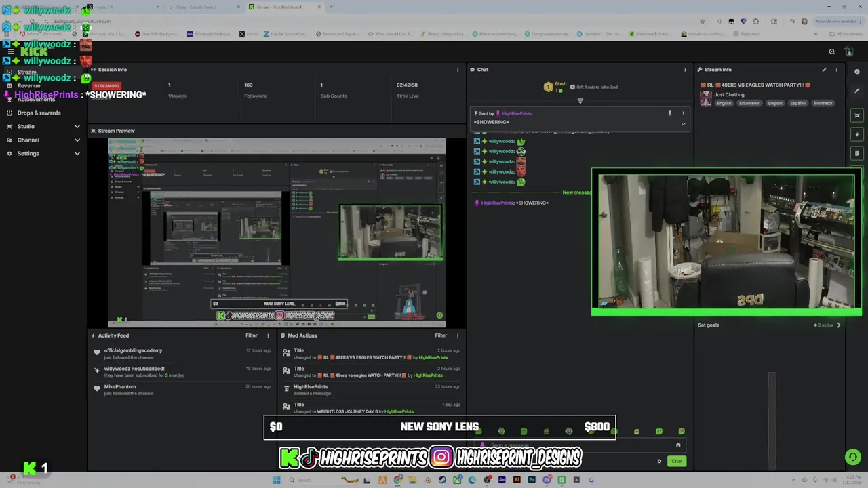Open the Mod Actions Filter
The image size is (868, 488).
click(x=441, y=335)
